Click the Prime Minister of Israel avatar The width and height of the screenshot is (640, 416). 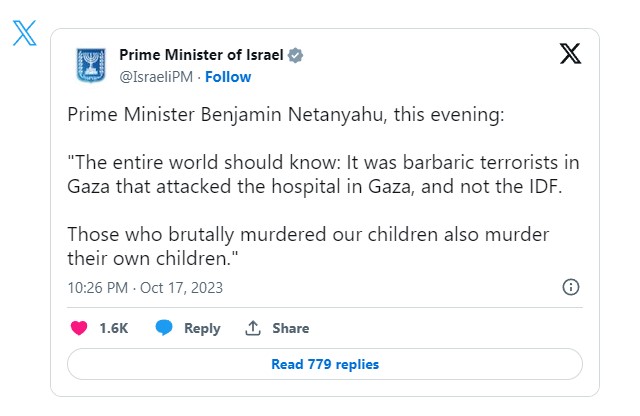pyautogui.click(x=91, y=65)
